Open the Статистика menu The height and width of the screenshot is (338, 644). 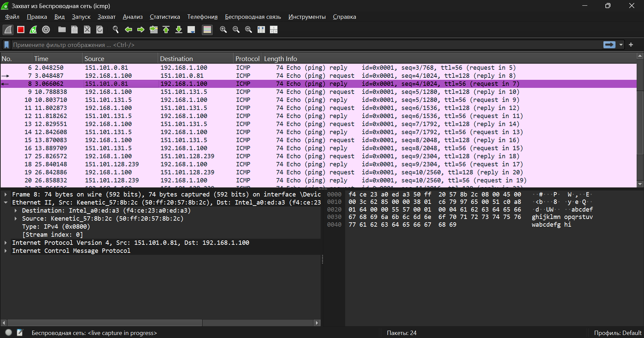tap(165, 17)
